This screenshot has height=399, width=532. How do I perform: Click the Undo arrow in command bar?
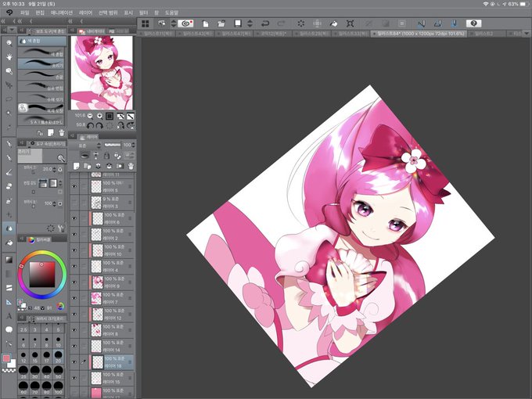(265, 23)
